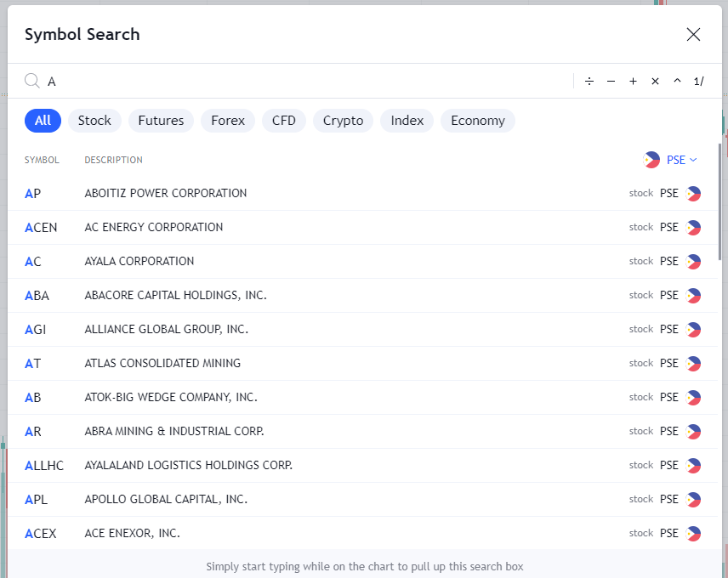
Task: Click the flag icon in ACEX row
Action: pos(693,534)
